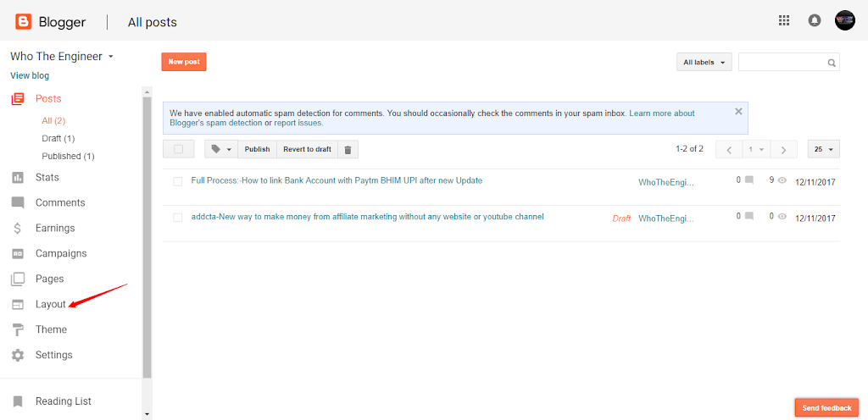Expand the All labels dropdown

click(704, 62)
